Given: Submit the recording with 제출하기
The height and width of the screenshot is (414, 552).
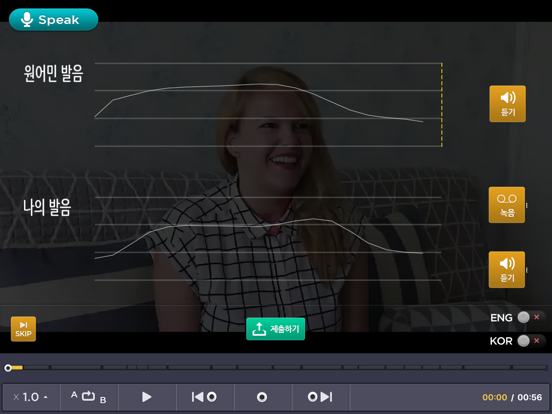Looking at the screenshot, I should 275,329.
